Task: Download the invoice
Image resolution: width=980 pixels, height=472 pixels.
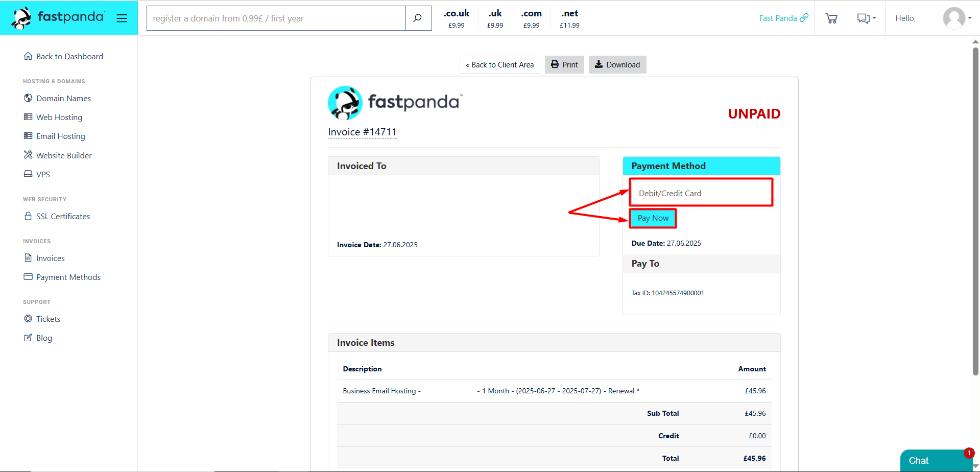Action: (x=617, y=64)
